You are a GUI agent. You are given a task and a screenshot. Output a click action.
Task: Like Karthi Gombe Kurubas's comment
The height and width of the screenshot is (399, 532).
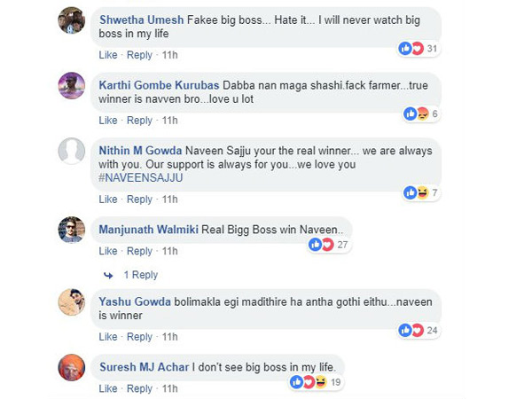[108, 121]
